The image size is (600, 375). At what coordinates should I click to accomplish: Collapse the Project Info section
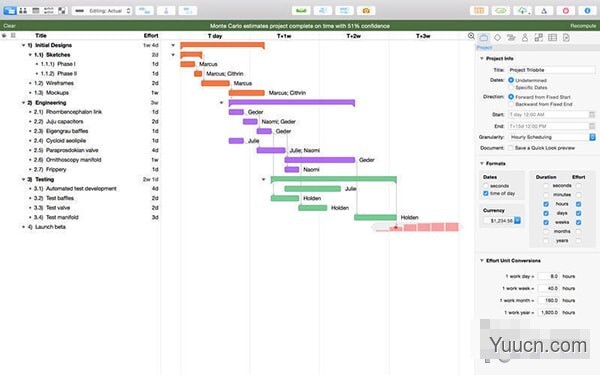[x=482, y=59]
